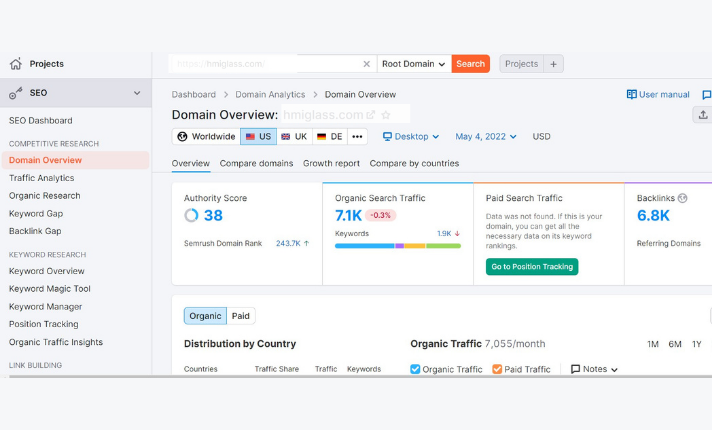This screenshot has width=712, height=430.
Task: Add a new project with plus
Action: pos(554,64)
